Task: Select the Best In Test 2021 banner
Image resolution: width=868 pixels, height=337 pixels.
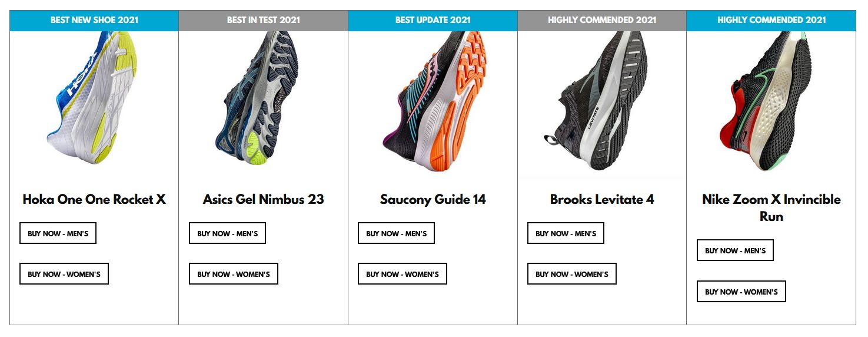Action: point(263,20)
